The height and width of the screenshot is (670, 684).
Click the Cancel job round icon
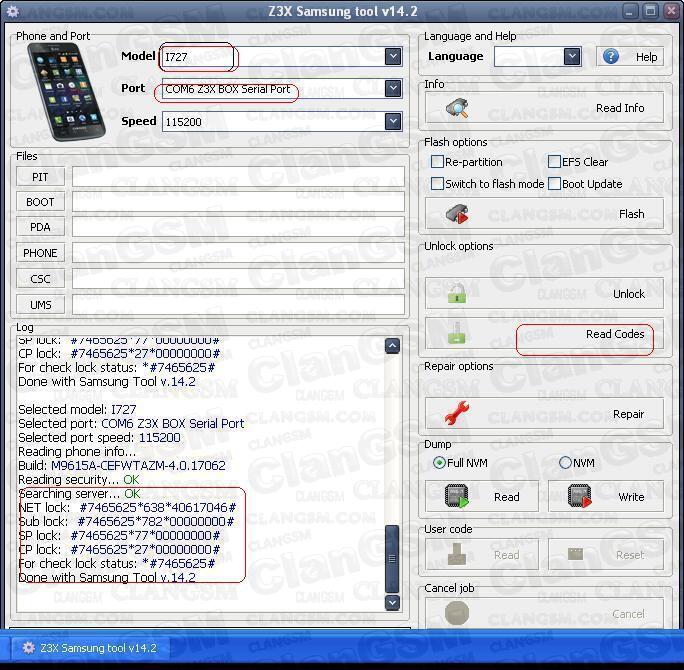click(x=457, y=613)
